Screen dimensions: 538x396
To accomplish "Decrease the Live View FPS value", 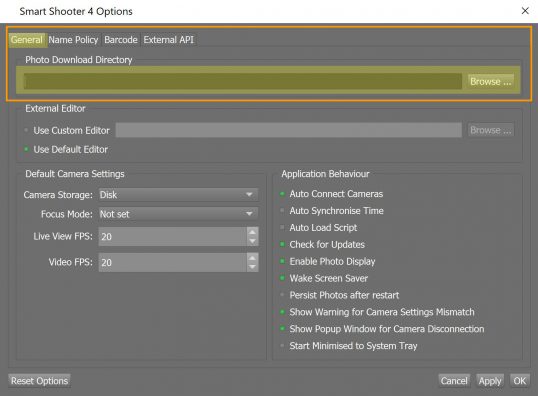I will coord(253,241).
